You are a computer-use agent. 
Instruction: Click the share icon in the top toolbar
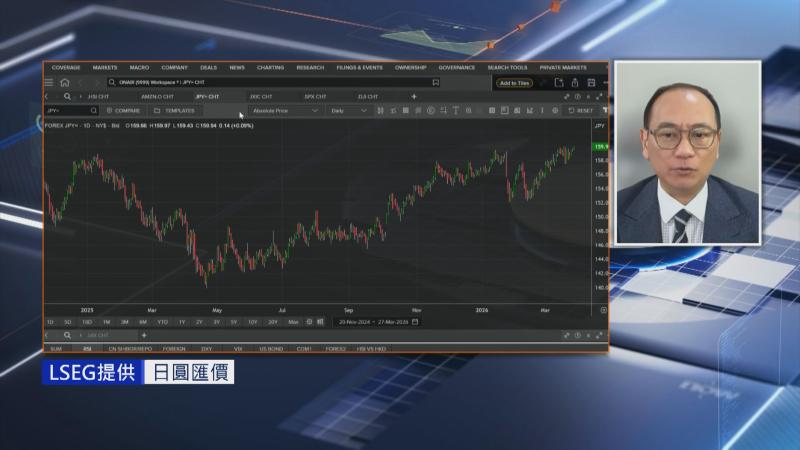click(575, 83)
